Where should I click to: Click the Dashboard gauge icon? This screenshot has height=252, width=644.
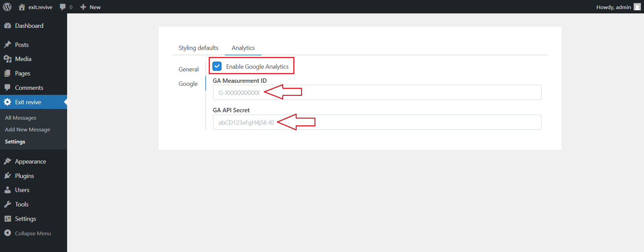coord(7,26)
